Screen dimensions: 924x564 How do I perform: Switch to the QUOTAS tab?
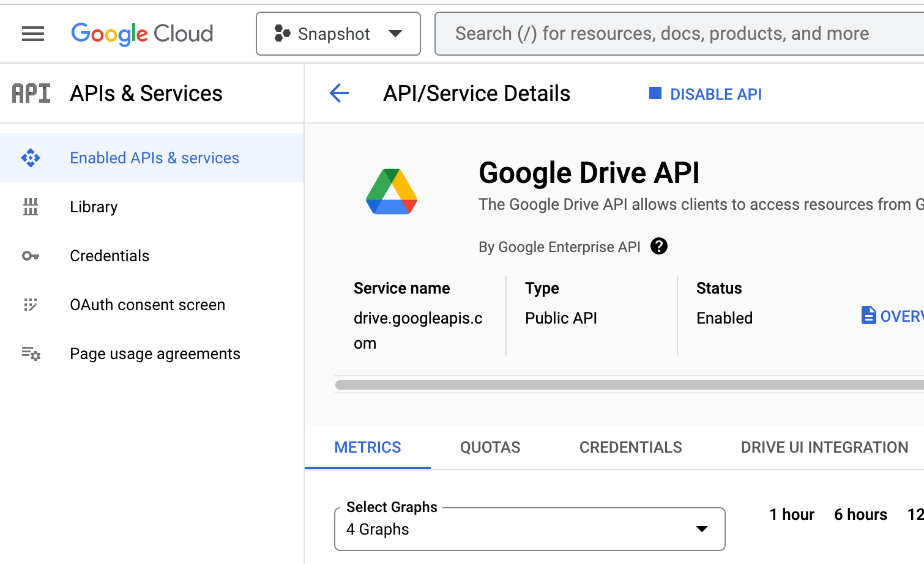(490, 447)
